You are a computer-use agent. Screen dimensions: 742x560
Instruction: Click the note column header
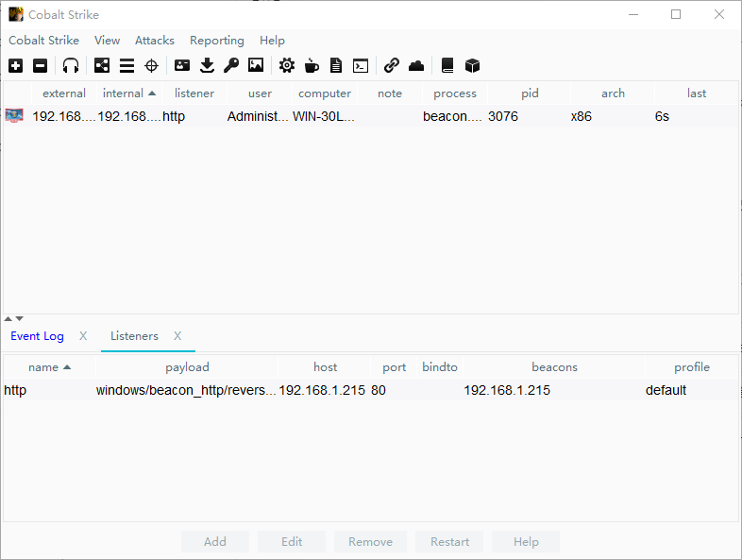tap(390, 93)
